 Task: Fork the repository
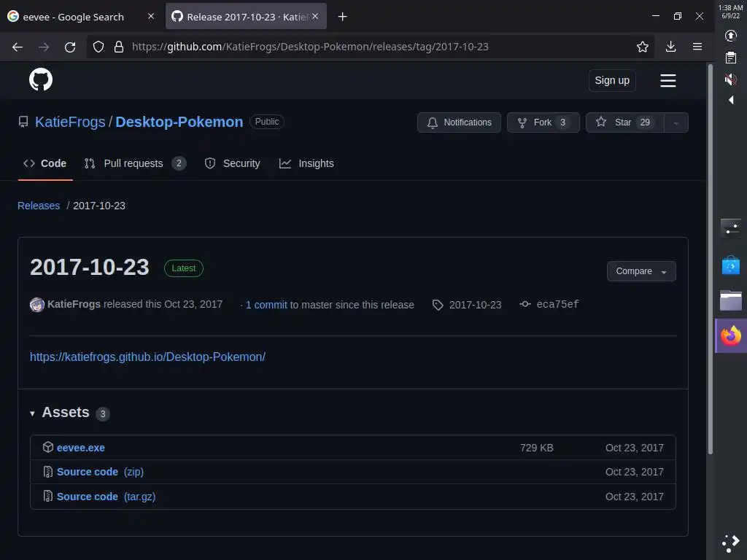coord(543,122)
